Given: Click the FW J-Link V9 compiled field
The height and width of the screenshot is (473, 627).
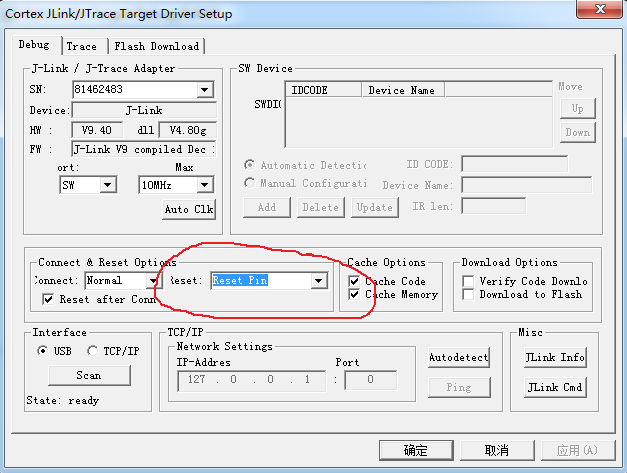Looking at the screenshot, I should [x=144, y=149].
